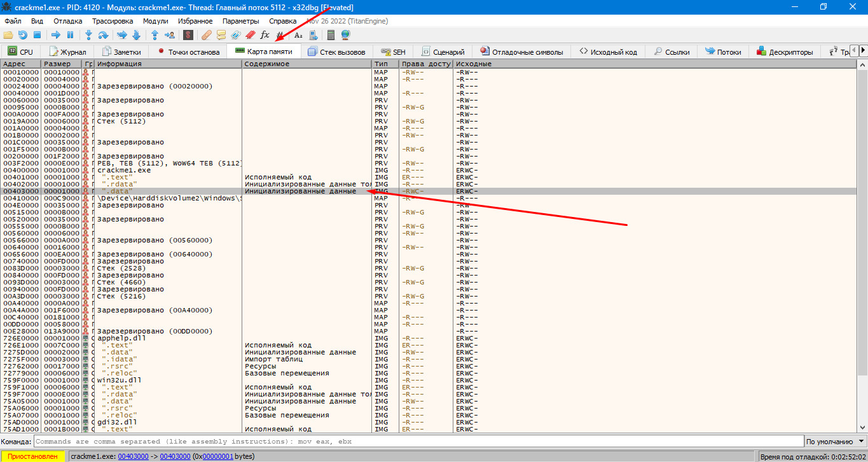Click the Stop debugging square icon
The width and height of the screenshot is (868, 462).
[37, 35]
